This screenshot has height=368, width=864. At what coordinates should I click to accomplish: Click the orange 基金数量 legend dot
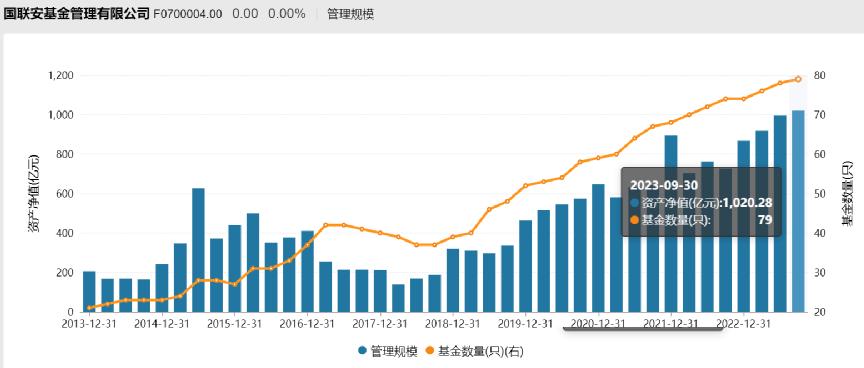(x=430, y=351)
